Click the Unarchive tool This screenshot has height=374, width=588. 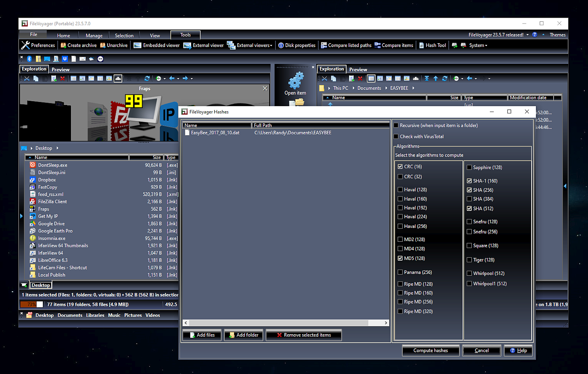tap(114, 45)
